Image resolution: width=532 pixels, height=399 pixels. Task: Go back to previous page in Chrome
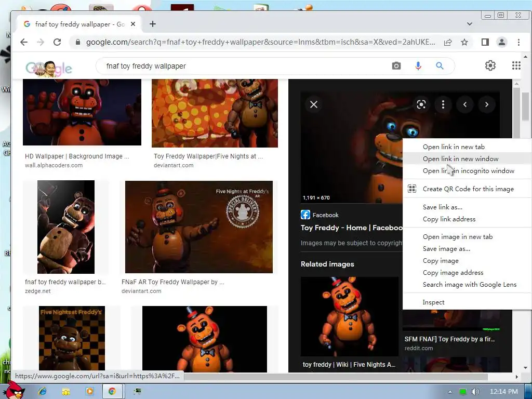24,42
